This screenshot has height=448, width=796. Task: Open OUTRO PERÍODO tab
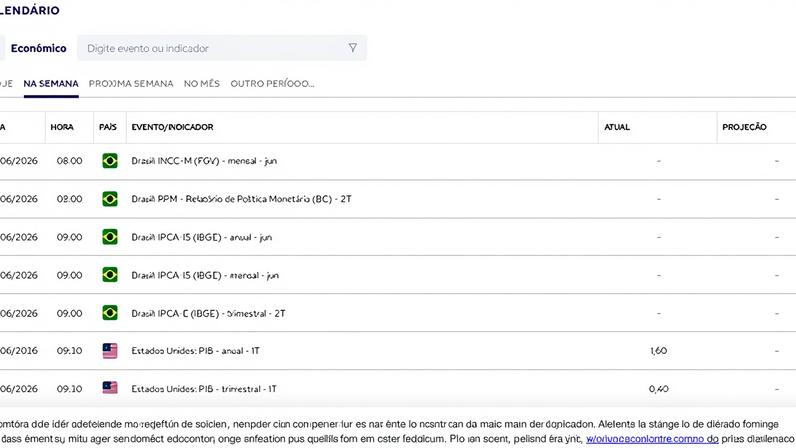point(272,84)
